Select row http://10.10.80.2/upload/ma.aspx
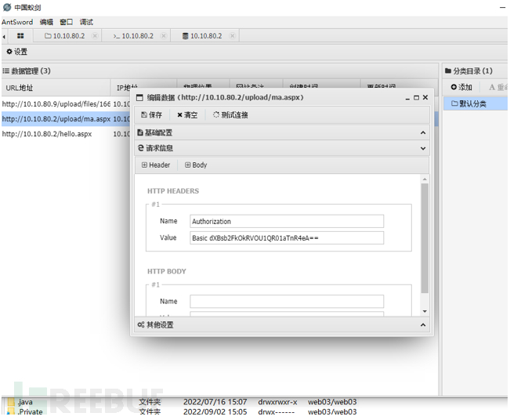Screen dimensions: 510x420 (x=66, y=119)
